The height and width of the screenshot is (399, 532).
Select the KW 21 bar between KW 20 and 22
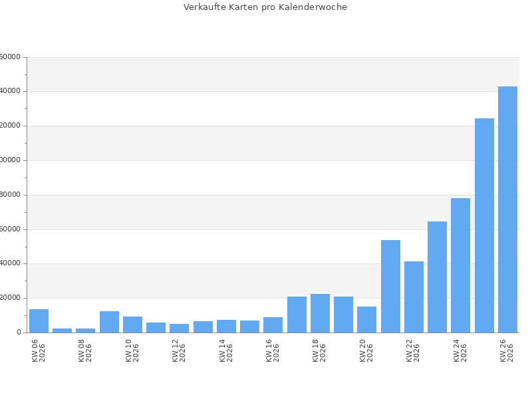(x=390, y=287)
